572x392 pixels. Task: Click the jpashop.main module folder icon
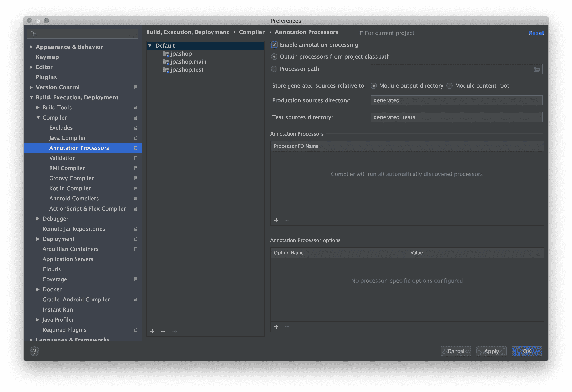[x=166, y=62]
